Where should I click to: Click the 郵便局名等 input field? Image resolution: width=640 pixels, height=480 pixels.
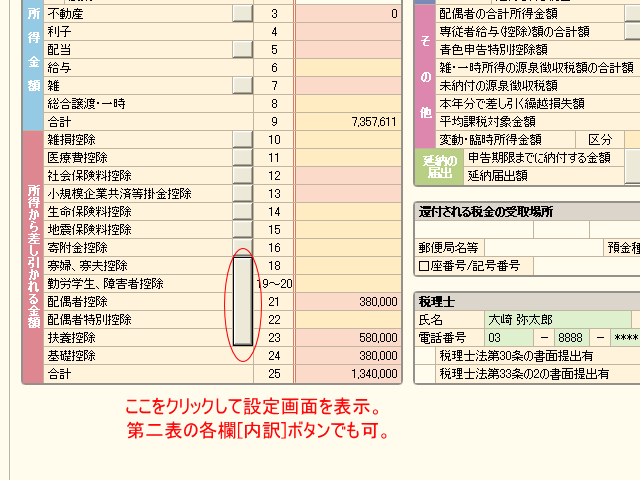pyautogui.click(x=543, y=247)
